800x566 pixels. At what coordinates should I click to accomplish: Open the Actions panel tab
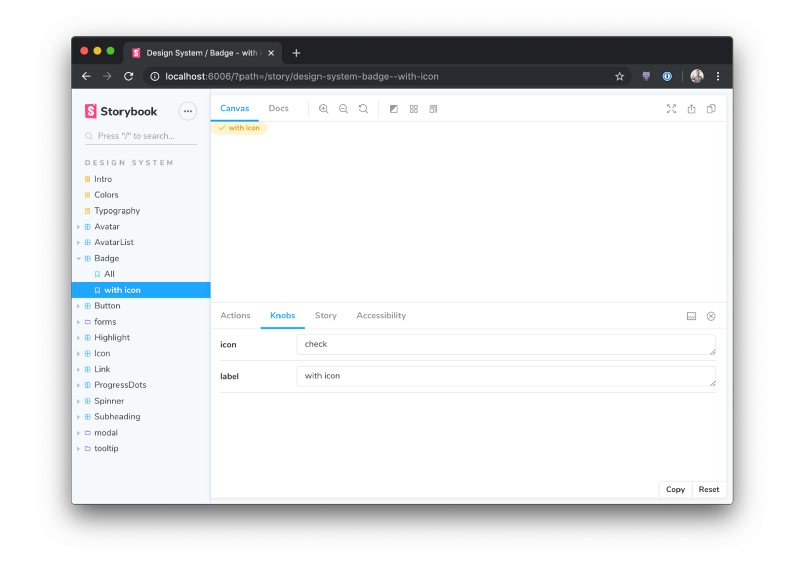[235, 315]
